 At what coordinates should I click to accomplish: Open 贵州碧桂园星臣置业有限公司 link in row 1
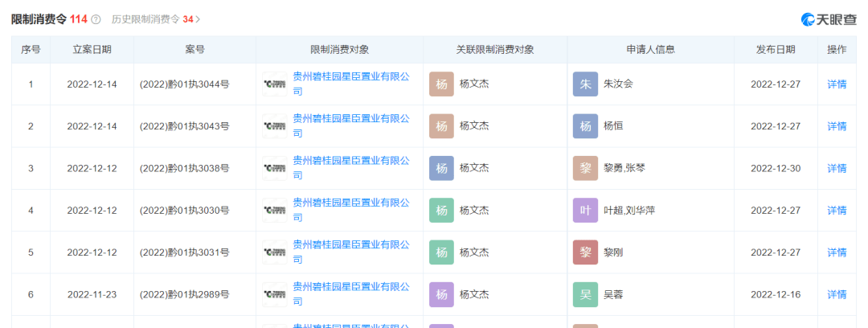click(x=351, y=84)
